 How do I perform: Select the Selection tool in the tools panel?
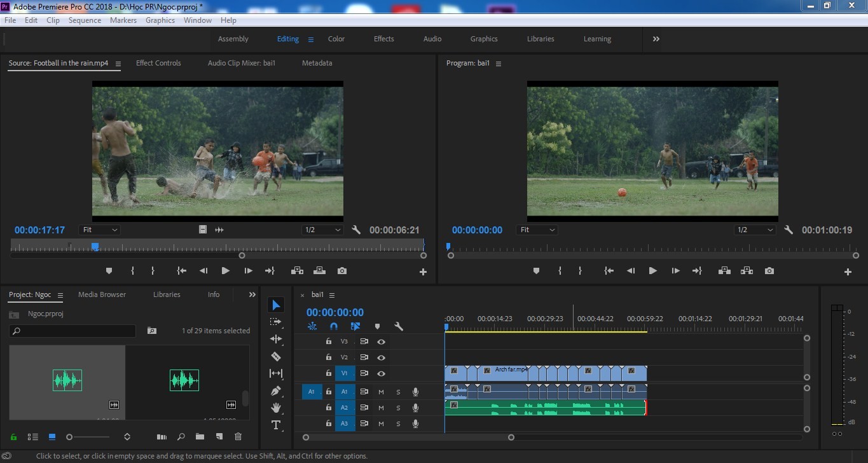click(276, 305)
